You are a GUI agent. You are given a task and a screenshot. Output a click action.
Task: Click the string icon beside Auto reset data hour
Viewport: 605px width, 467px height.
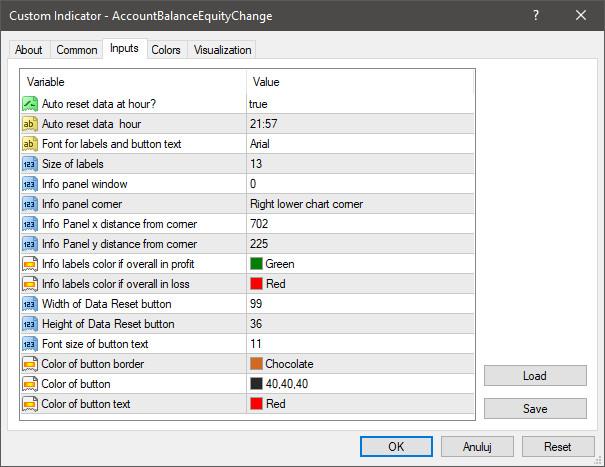[30, 124]
